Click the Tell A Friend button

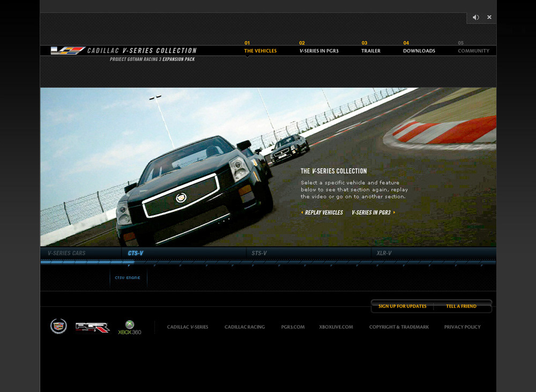tap(461, 306)
